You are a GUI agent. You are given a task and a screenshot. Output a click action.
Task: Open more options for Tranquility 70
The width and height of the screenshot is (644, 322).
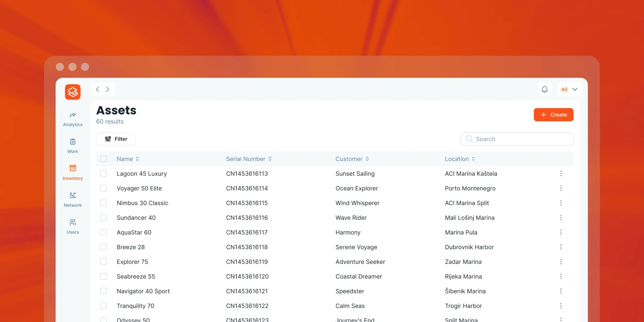tap(561, 305)
